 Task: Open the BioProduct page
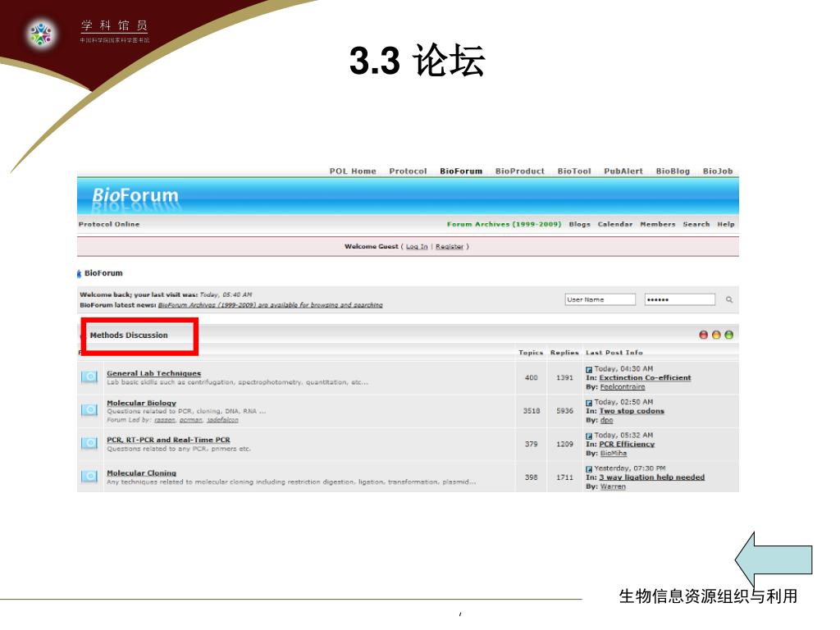(519, 171)
